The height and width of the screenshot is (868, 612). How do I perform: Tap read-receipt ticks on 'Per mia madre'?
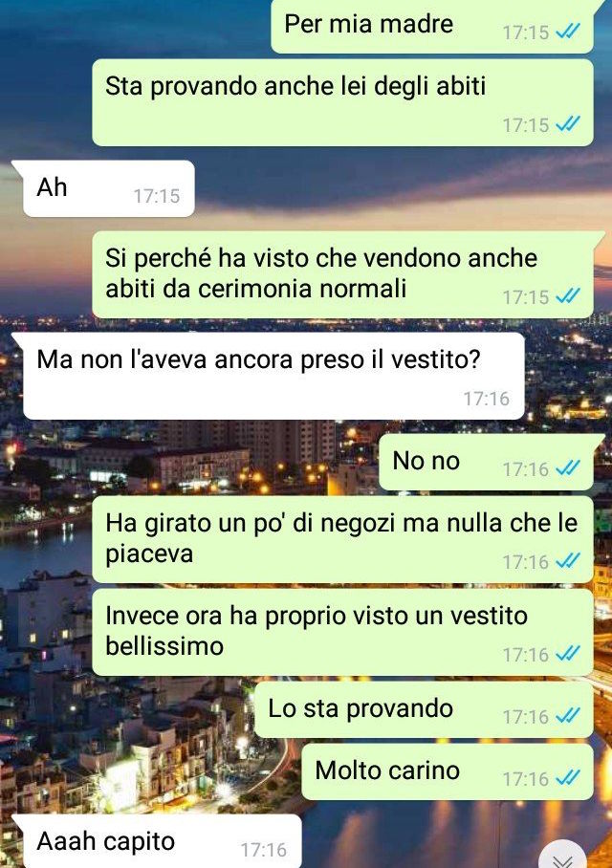[568, 32]
